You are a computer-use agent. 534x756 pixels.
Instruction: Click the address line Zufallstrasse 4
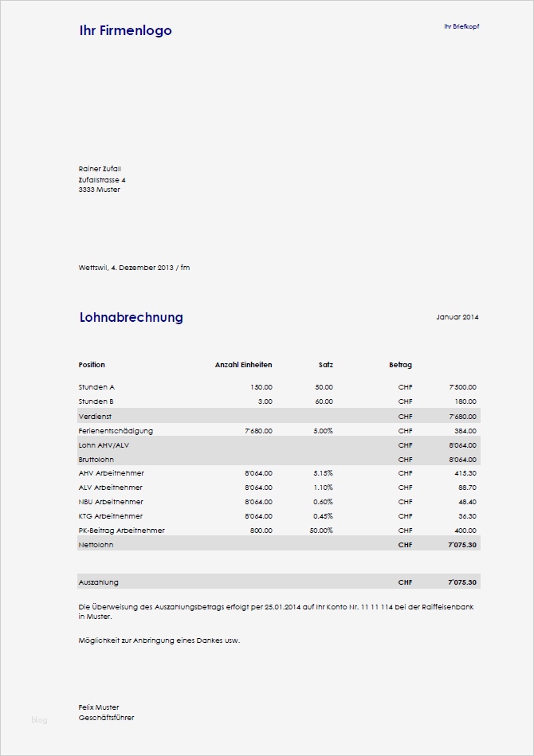click(102, 180)
